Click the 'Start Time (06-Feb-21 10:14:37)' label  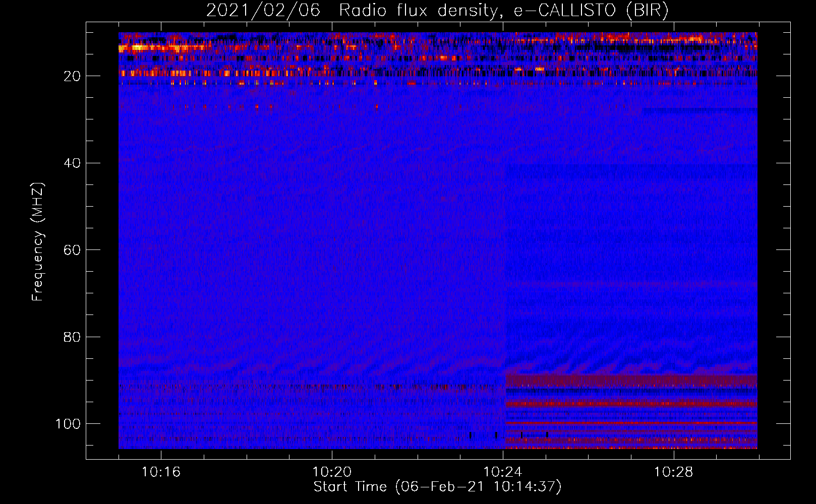[437, 487]
